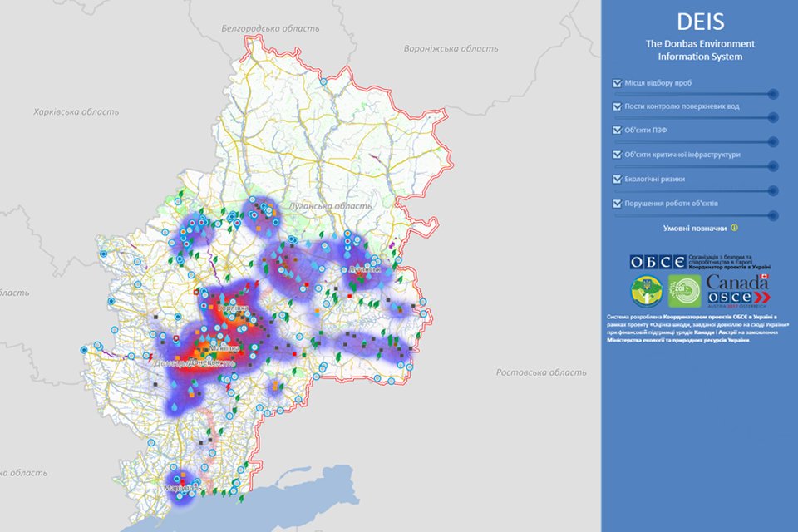The width and height of the screenshot is (798, 532).
Task: Uncheck the "Місця відбору проб" layer checkbox
Action: 618,83
